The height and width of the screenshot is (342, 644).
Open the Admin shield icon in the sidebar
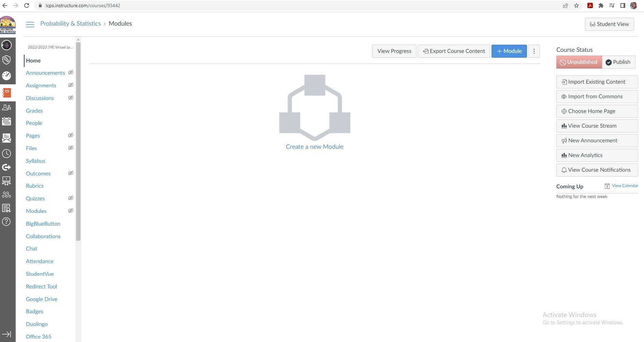click(6, 60)
